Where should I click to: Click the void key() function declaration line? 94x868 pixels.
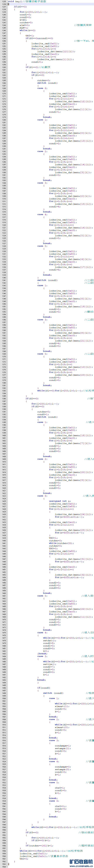point(27,1)
